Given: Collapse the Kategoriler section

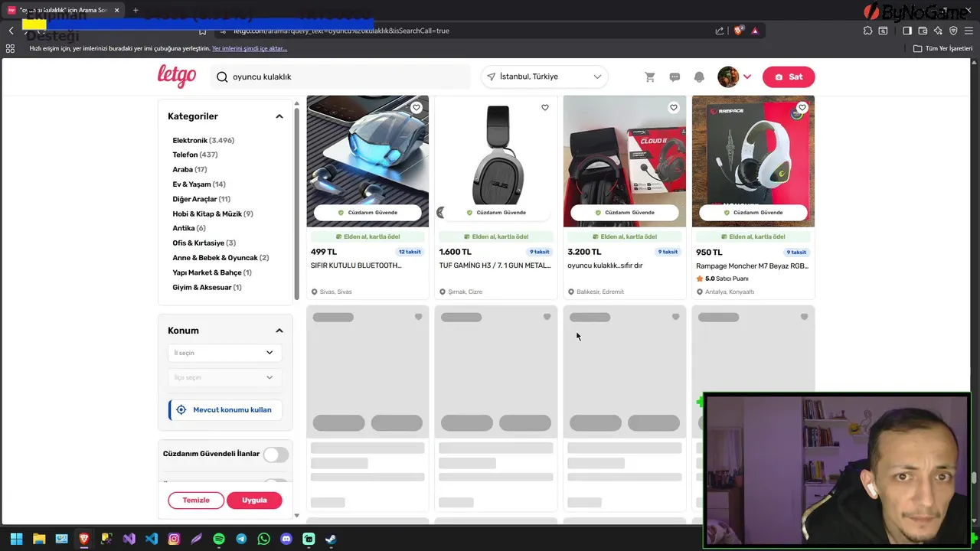Looking at the screenshot, I should tap(279, 116).
